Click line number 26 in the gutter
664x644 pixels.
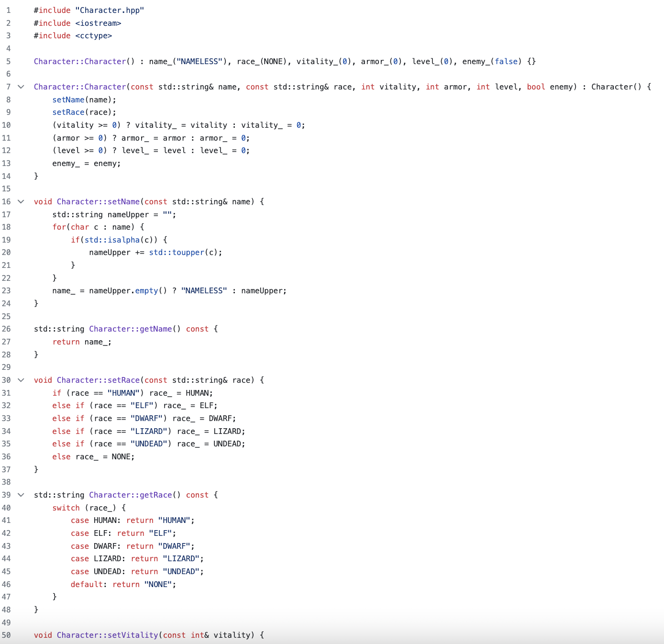[6, 329]
